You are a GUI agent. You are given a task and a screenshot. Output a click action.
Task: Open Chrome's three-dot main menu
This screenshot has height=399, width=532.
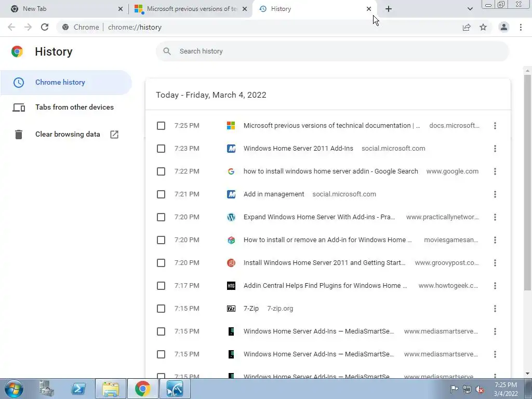(521, 27)
